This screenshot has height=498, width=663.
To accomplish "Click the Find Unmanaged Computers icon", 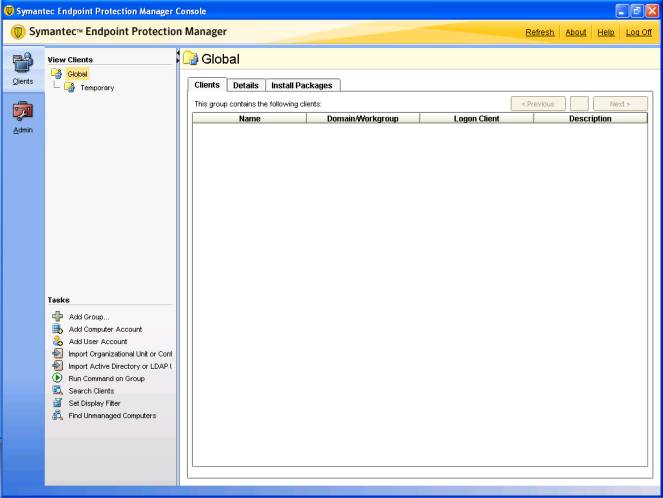I will click(x=58, y=415).
